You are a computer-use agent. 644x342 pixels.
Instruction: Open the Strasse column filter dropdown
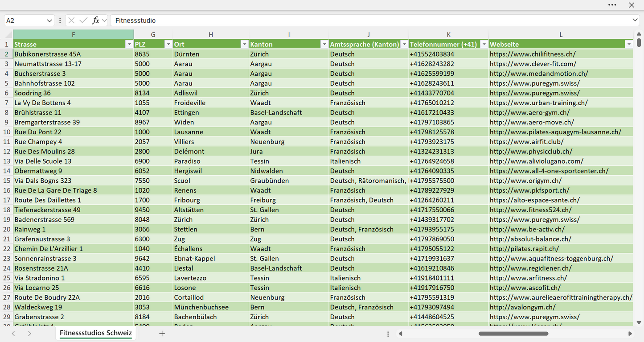pyautogui.click(x=129, y=44)
